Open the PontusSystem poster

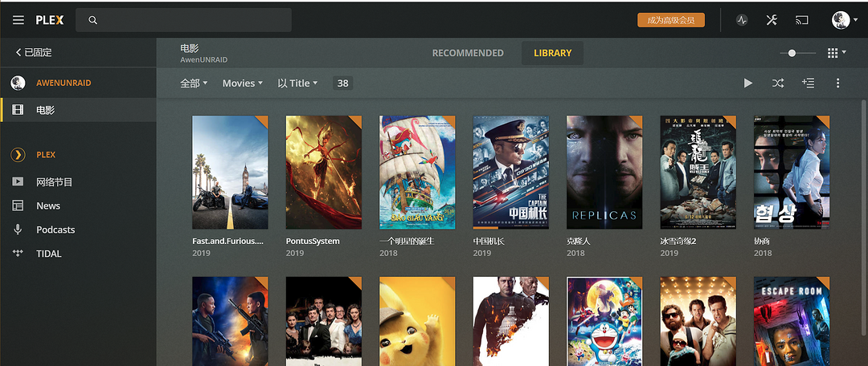click(x=324, y=173)
